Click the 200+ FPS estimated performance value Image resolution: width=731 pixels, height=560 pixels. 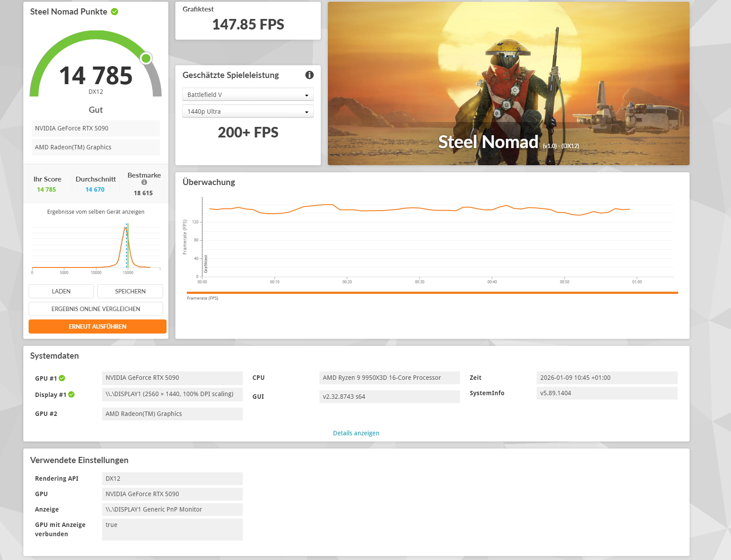[x=248, y=132]
